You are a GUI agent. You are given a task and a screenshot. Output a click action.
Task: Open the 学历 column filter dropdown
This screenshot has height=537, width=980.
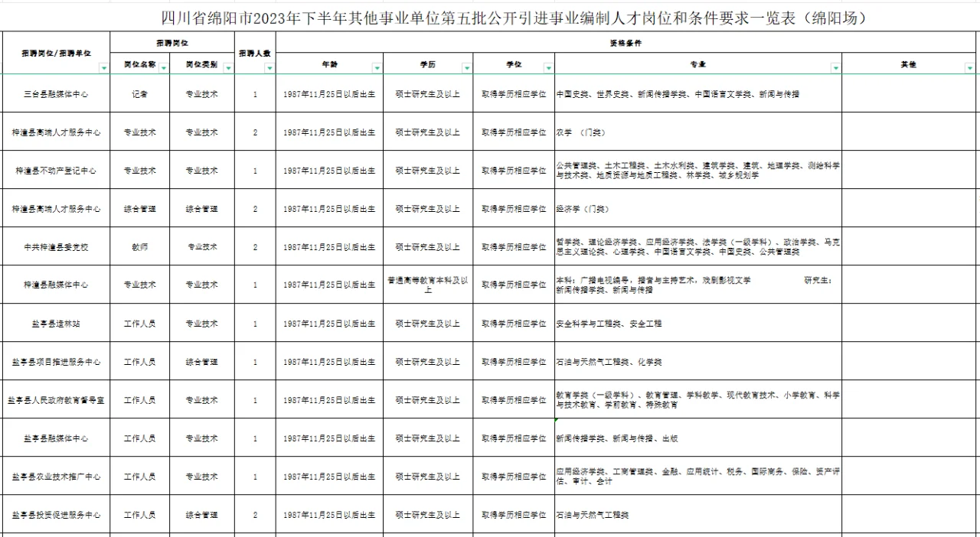coord(466,68)
